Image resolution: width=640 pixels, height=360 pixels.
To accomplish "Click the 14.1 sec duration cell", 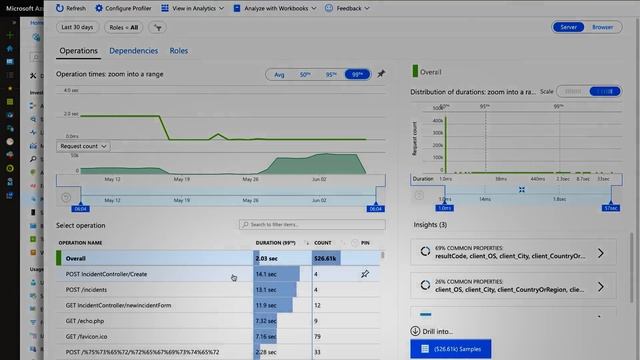I will tap(276, 274).
